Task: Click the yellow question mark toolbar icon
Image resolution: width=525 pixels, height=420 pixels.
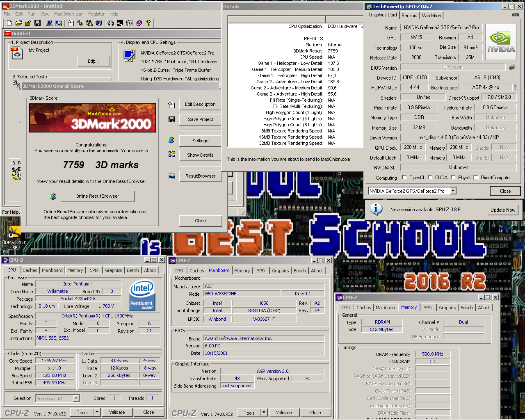Action: click(148, 23)
